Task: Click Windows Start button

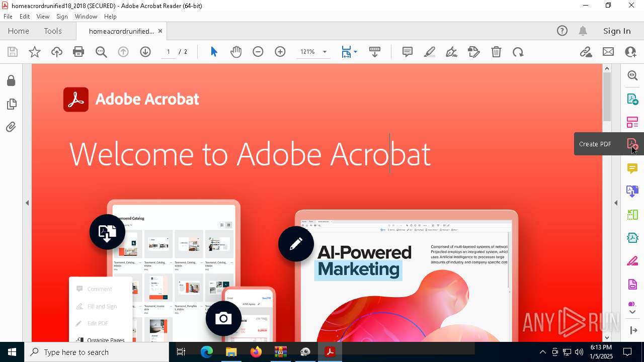Action: [12, 352]
